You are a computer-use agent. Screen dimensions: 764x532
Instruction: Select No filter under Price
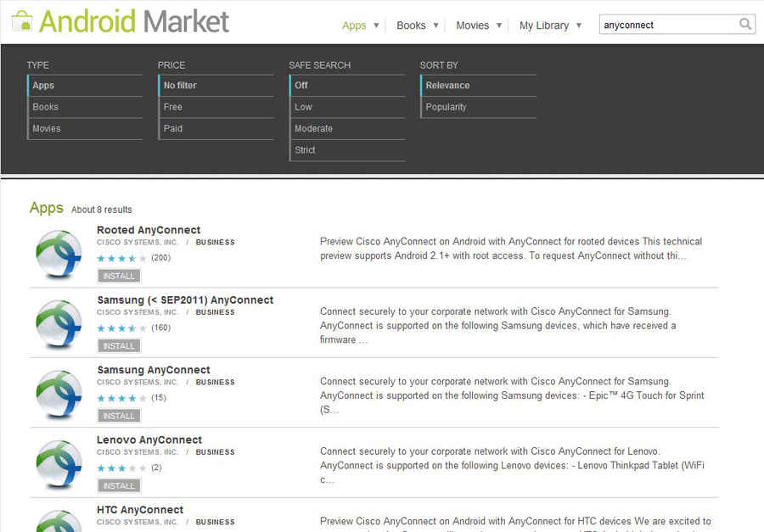click(x=216, y=85)
